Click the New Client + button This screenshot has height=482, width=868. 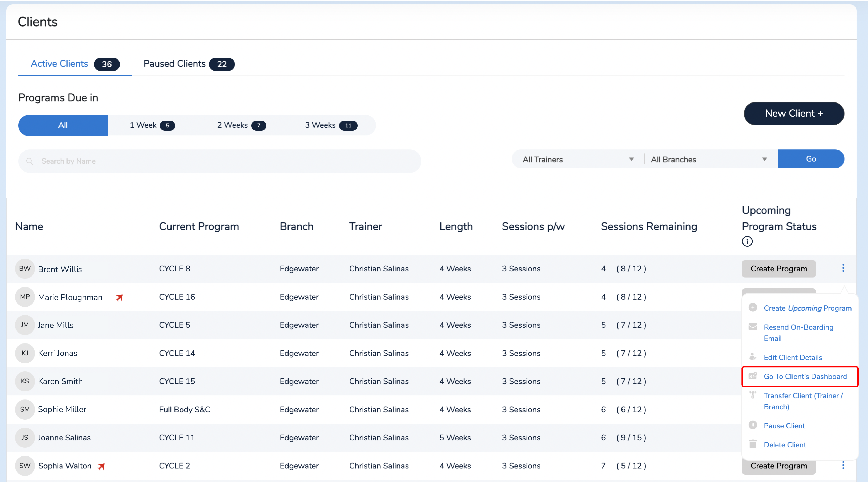click(793, 114)
